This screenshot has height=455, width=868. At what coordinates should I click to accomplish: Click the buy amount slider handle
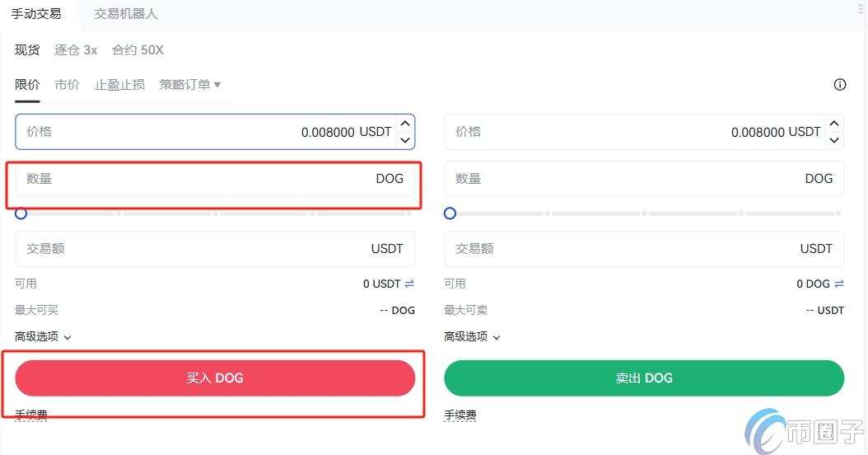click(x=21, y=213)
